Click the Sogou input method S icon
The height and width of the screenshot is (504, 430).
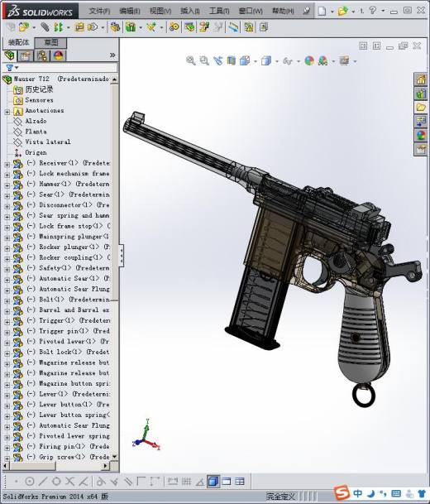(342, 492)
